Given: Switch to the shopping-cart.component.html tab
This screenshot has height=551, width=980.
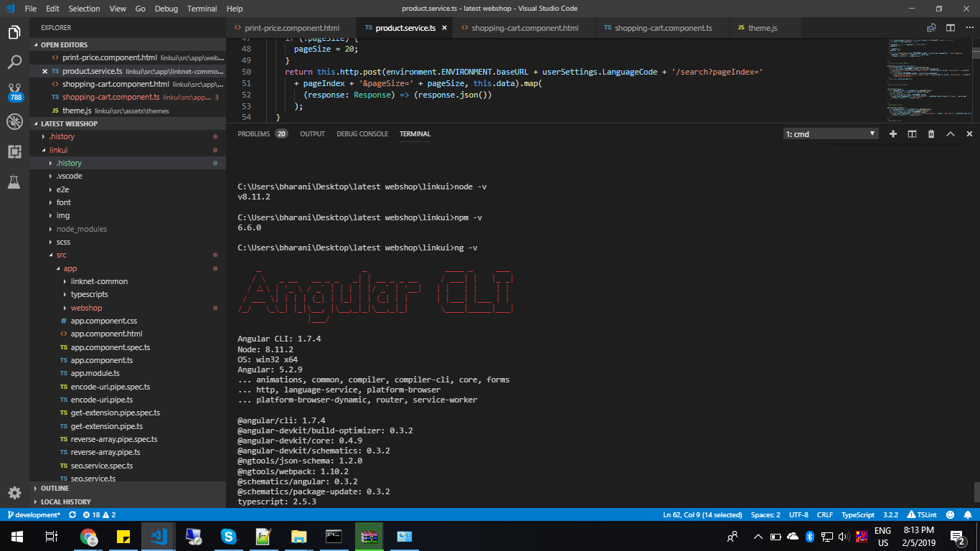Looking at the screenshot, I should click(x=524, y=28).
